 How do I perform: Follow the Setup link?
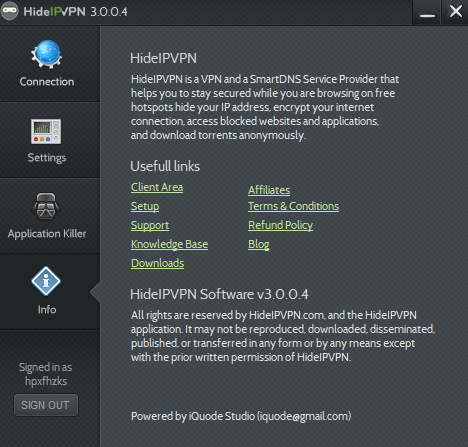click(145, 206)
